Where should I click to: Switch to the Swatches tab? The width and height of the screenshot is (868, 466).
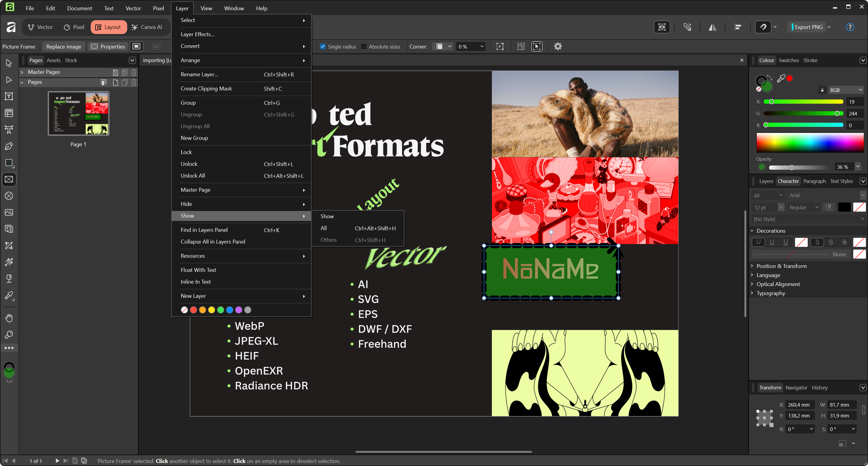click(788, 60)
